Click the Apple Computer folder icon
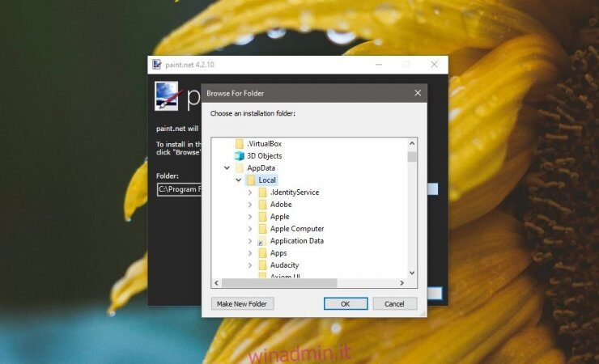Image resolution: width=599 pixels, height=364 pixels. tap(262, 229)
